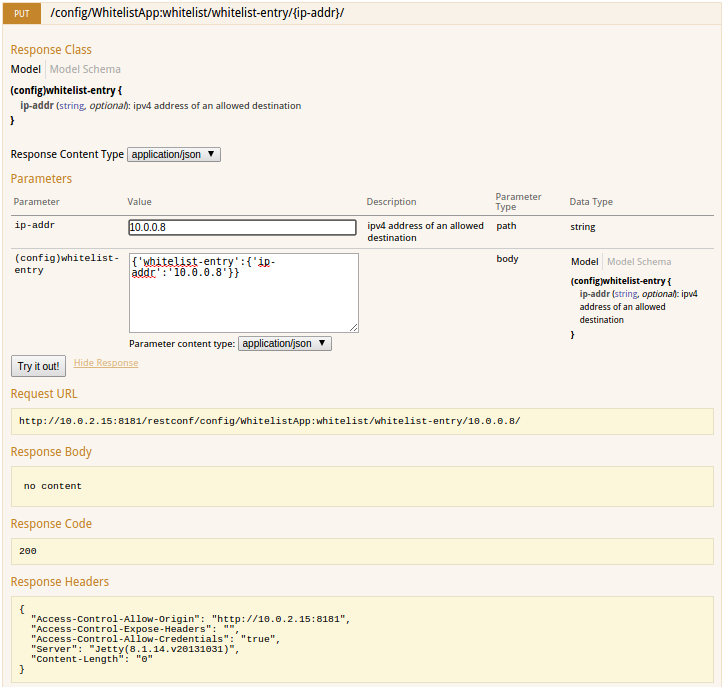Click the Try it out! button
The width and height of the screenshot is (726, 687).
click(x=38, y=366)
